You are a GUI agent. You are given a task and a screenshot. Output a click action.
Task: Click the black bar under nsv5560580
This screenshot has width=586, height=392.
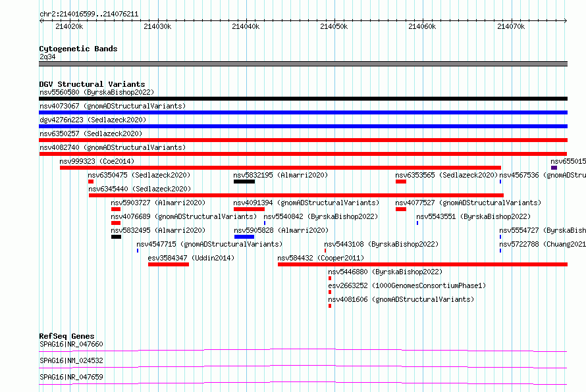click(x=303, y=99)
